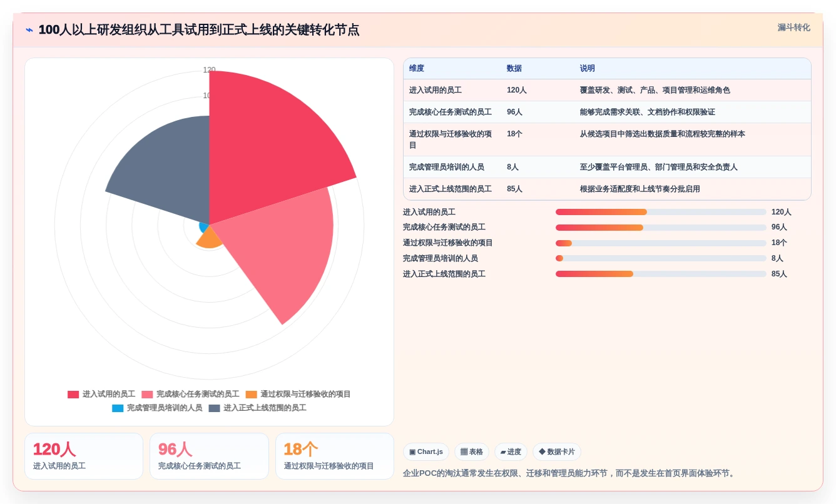Click the 企业POC的淘汰 footnote text
This screenshot has height=504, width=836.
570,473
